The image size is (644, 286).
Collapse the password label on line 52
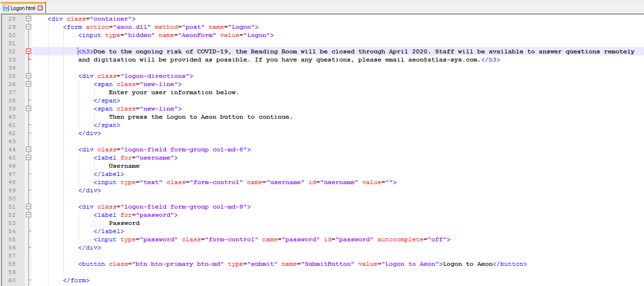point(29,215)
